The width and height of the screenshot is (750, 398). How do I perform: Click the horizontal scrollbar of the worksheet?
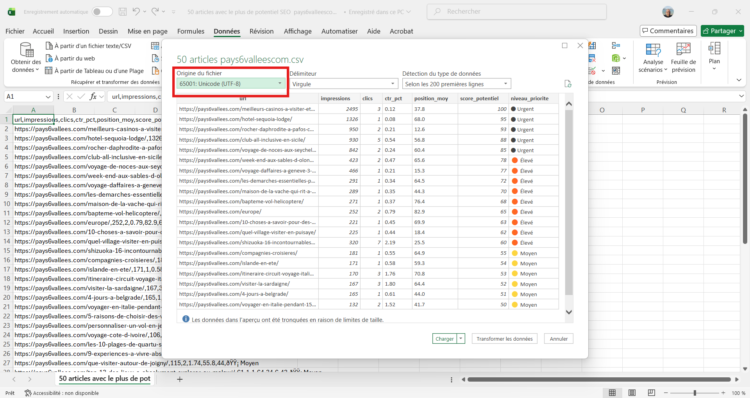pyautogui.click(x=599, y=379)
